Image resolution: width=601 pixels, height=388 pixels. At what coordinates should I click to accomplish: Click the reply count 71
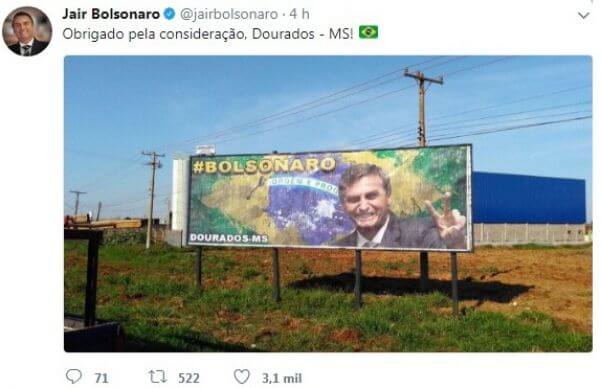(x=102, y=378)
